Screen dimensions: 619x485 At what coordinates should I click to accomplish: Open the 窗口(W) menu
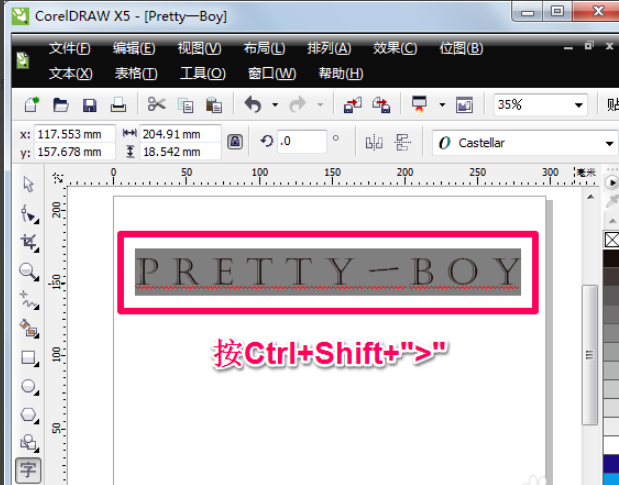tap(272, 73)
